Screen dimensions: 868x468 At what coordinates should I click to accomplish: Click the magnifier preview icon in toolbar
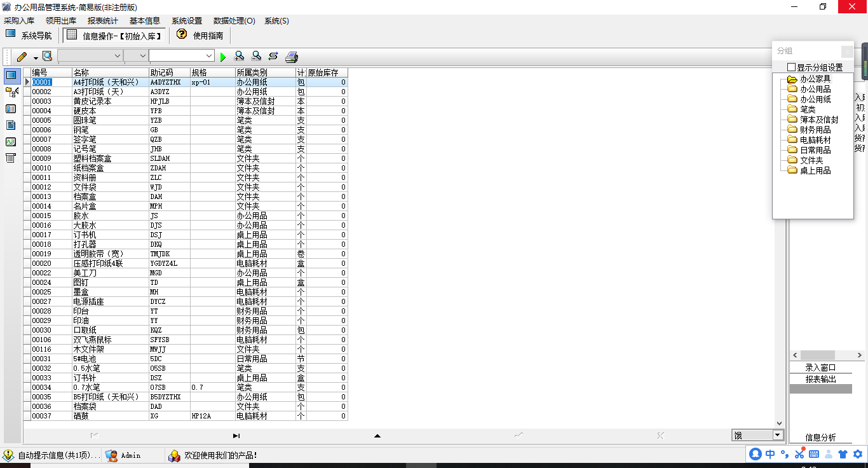(47, 57)
